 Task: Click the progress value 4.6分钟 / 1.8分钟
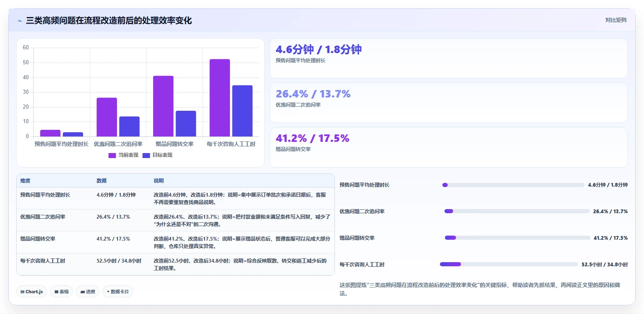pos(608,185)
